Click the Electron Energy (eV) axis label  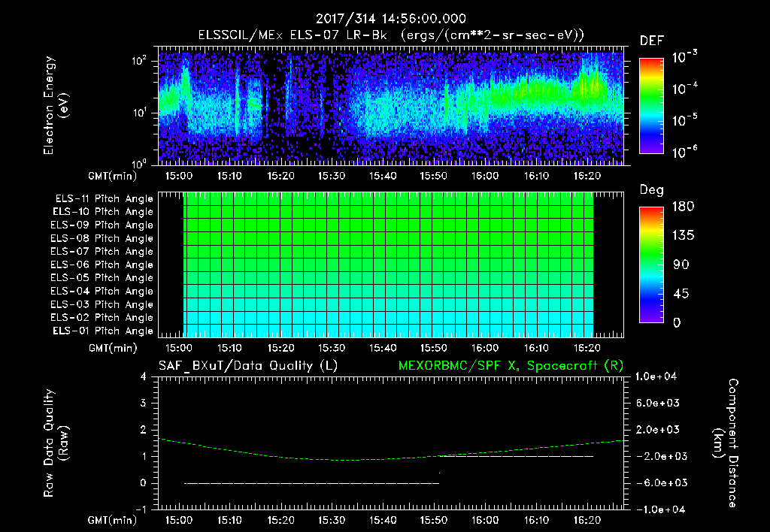(x=56, y=105)
